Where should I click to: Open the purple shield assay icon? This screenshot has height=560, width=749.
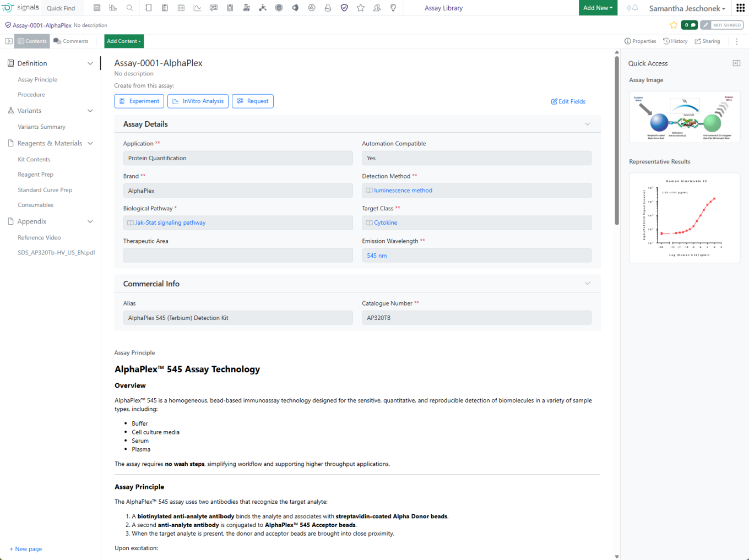[x=344, y=8]
